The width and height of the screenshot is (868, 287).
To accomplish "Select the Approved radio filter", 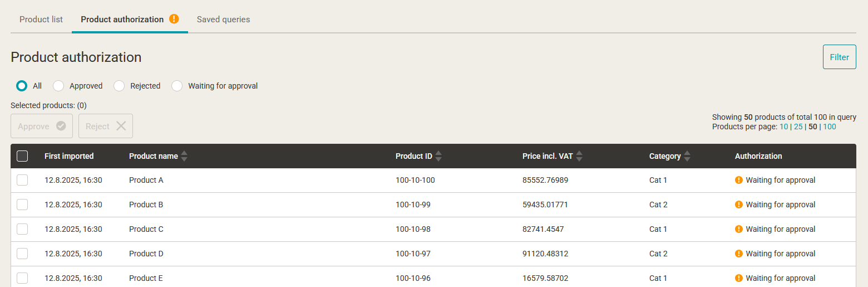I will [x=58, y=86].
